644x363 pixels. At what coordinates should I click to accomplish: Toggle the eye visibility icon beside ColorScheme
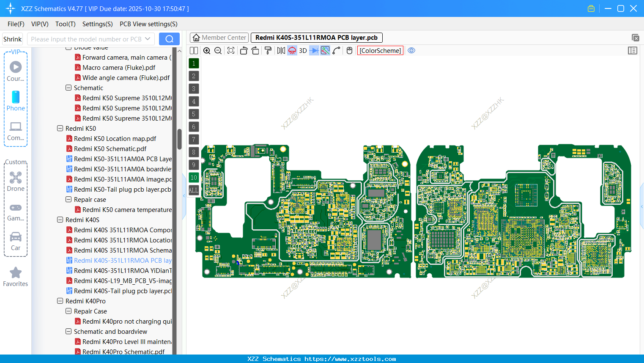pyautogui.click(x=411, y=50)
